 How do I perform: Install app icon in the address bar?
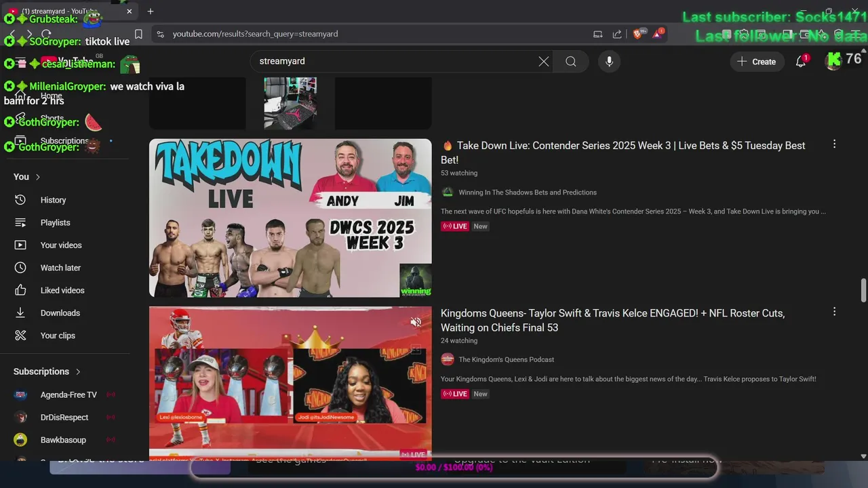point(597,34)
